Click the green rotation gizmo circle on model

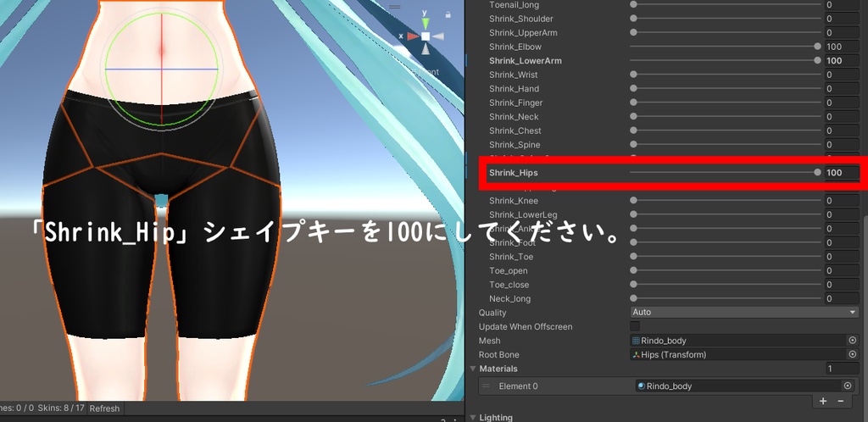(x=161, y=69)
